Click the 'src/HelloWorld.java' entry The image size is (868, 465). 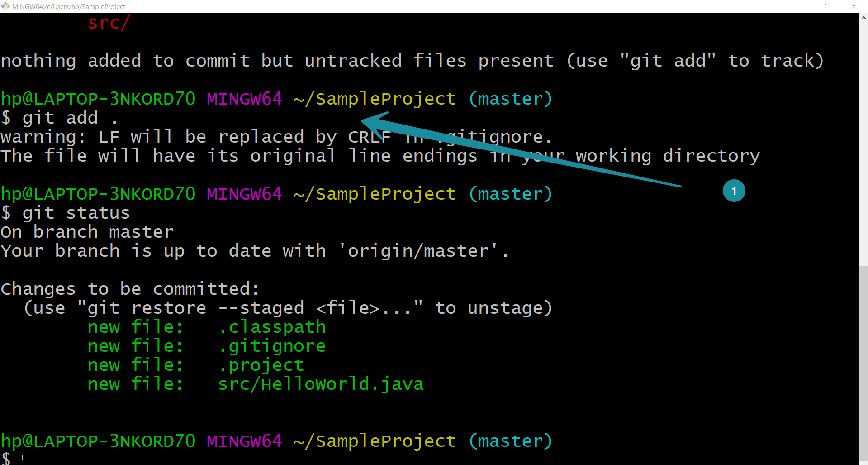click(x=321, y=384)
